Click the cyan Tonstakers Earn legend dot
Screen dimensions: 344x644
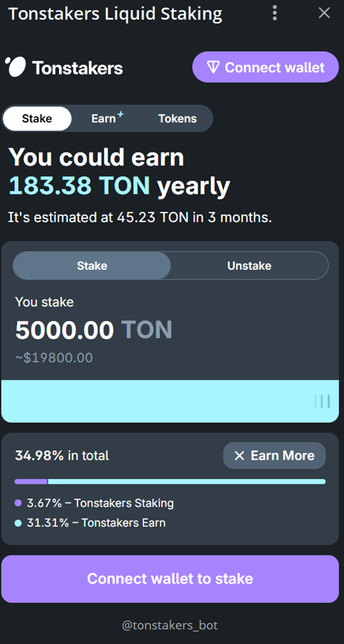tap(18, 523)
